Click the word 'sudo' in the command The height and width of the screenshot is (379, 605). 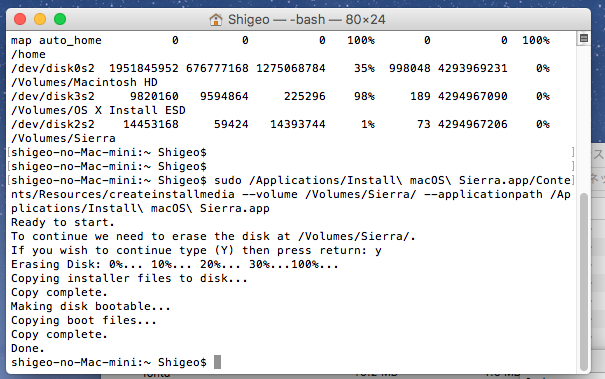point(228,180)
